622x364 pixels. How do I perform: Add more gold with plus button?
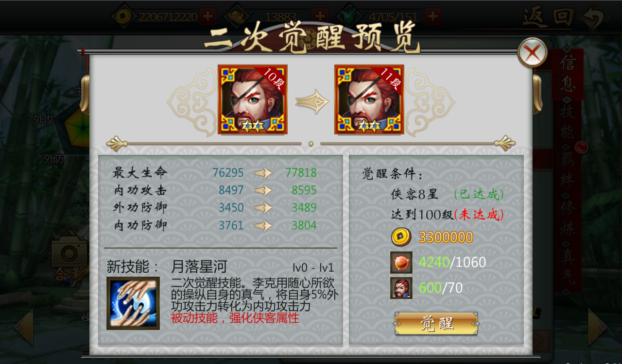point(207,17)
